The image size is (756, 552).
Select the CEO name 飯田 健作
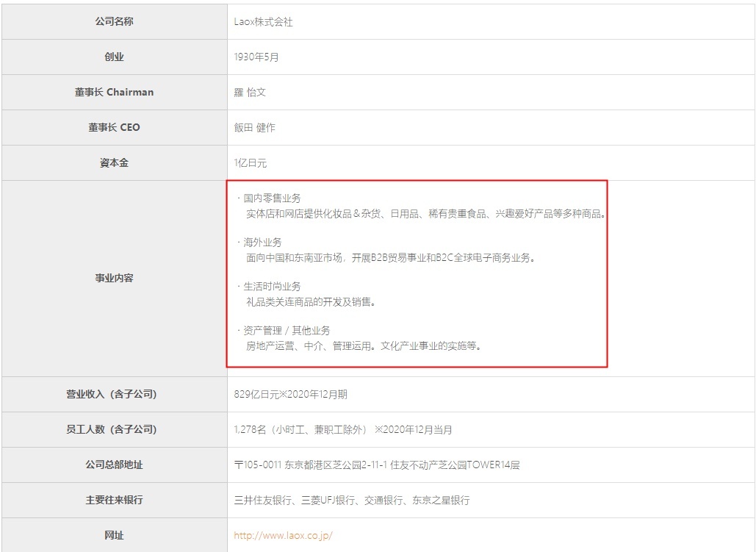[254, 127]
